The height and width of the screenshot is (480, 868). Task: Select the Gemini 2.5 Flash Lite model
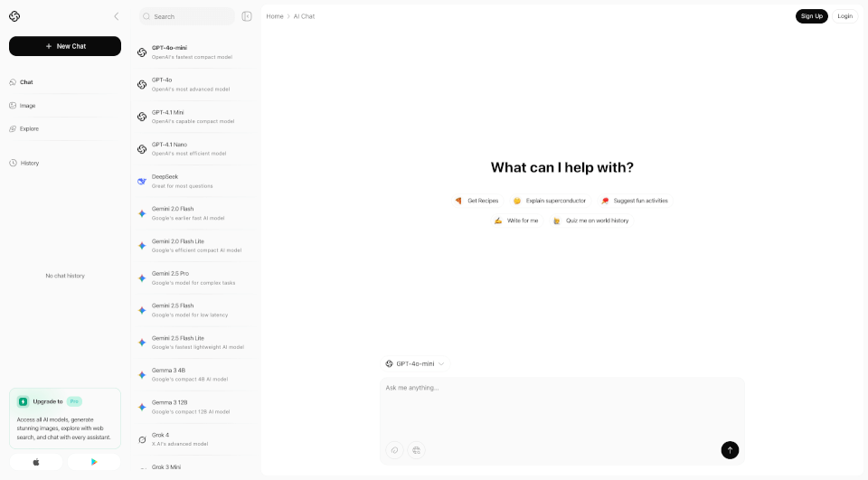[194, 342]
